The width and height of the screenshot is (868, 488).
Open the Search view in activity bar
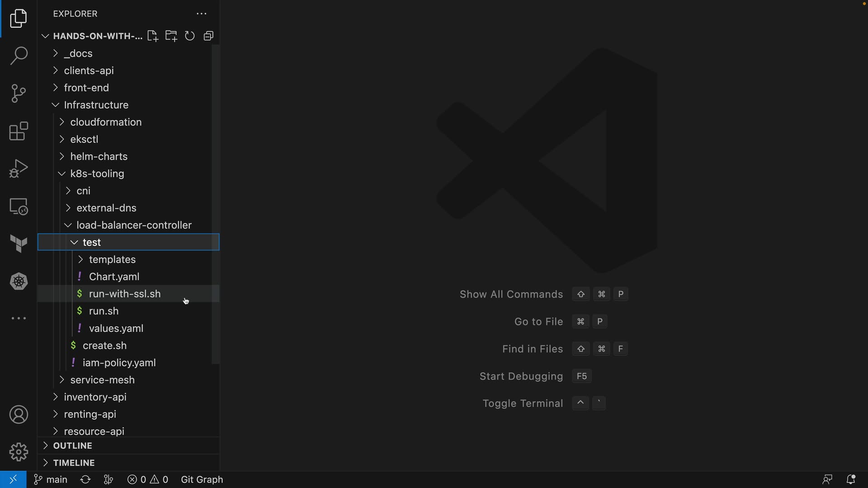19,56
